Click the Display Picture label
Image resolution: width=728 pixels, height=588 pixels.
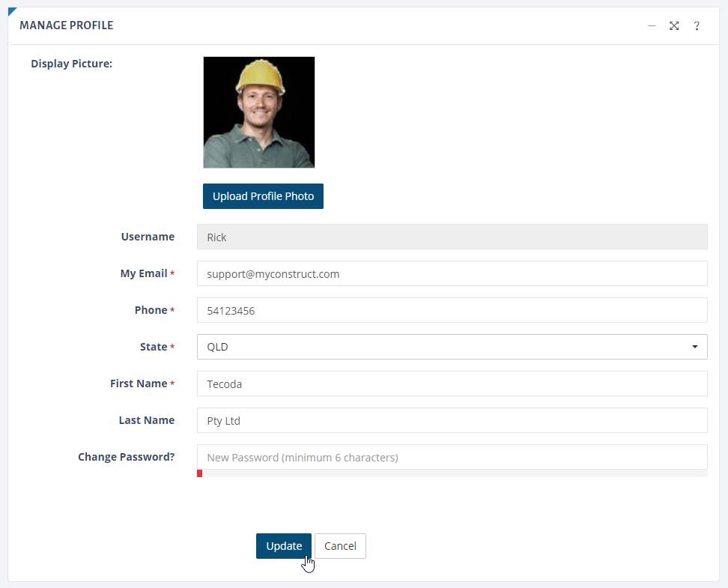[71, 64]
